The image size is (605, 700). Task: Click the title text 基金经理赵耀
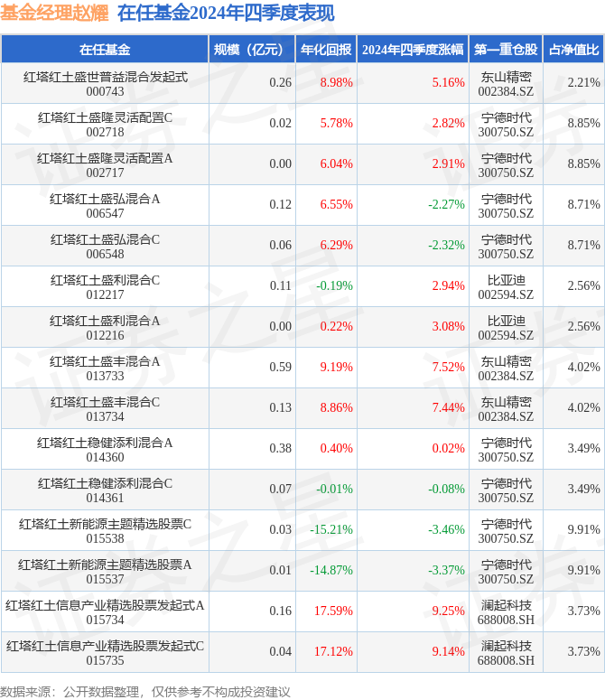[x=52, y=14]
